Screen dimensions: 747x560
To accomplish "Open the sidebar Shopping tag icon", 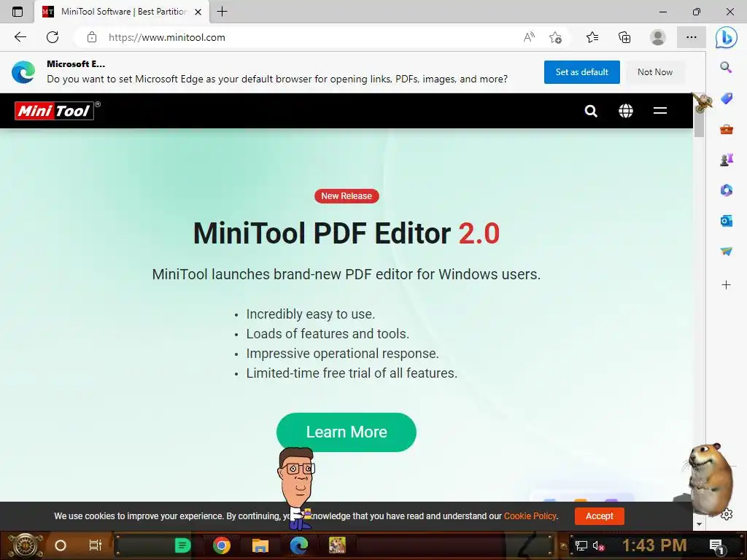I will point(726,98).
